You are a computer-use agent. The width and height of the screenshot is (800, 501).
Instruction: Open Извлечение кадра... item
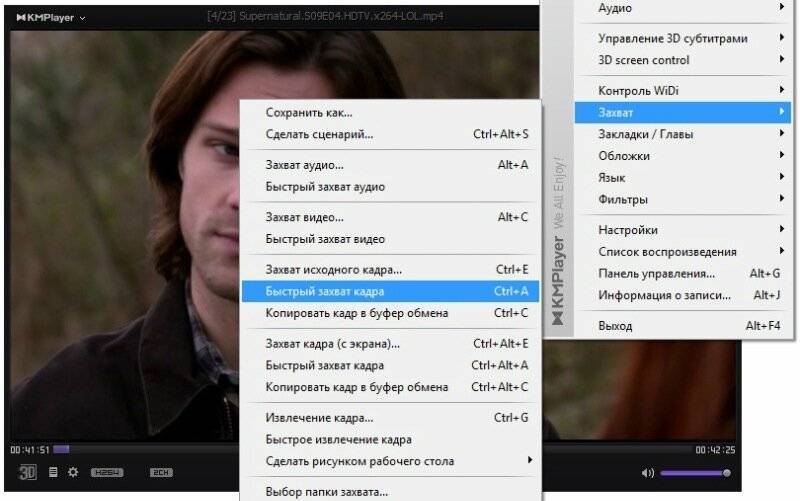click(x=391, y=418)
